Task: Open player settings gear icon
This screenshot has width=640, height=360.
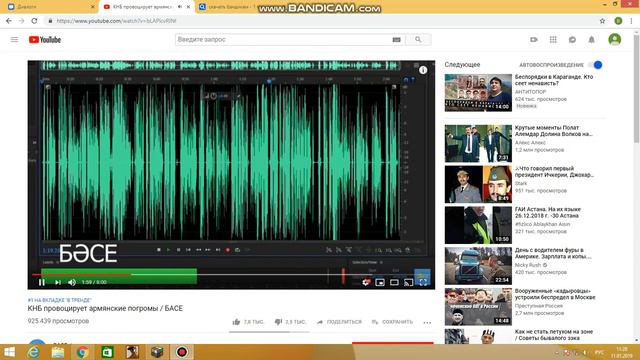Action: (x=366, y=282)
